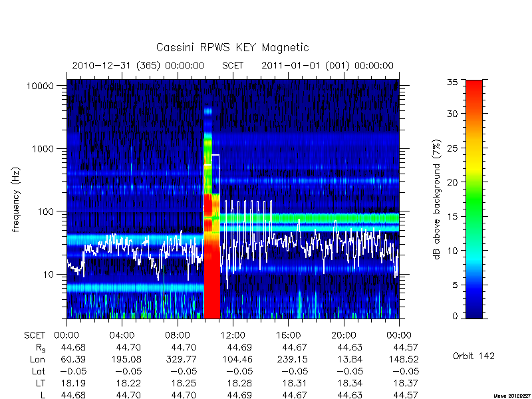Click the L row header
Image resolution: width=532 pixels, height=399 pixels.
(43, 395)
